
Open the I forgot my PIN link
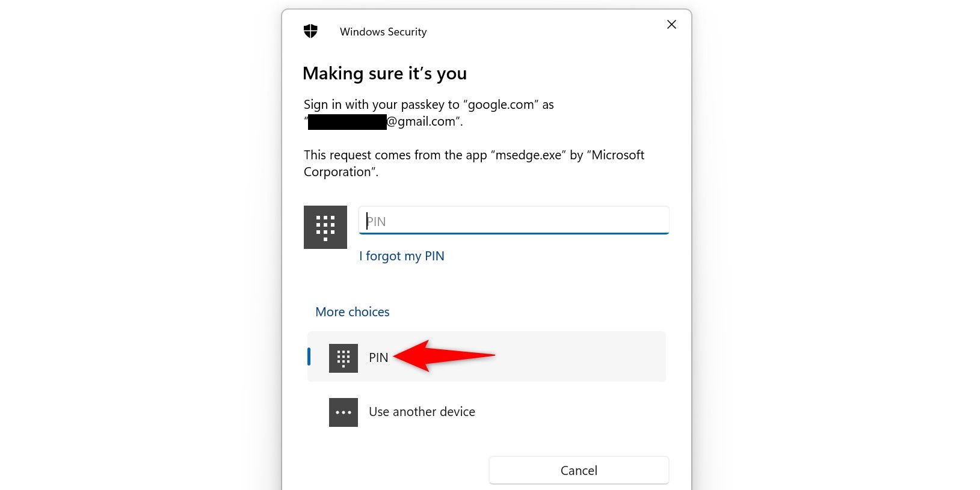(x=402, y=256)
